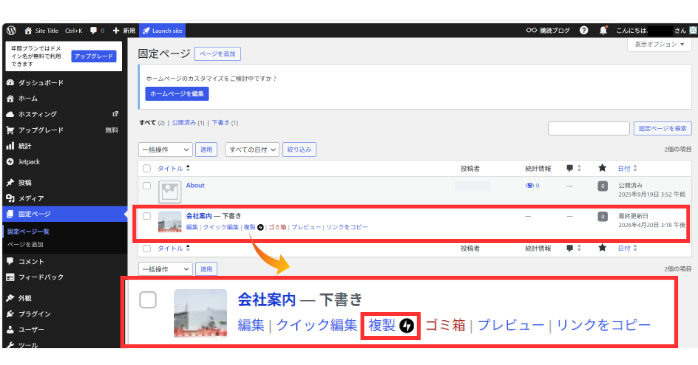The image size is (698, 365).
Task: Click ページを追加 button beside heading
Action: [x=217, y=54]
